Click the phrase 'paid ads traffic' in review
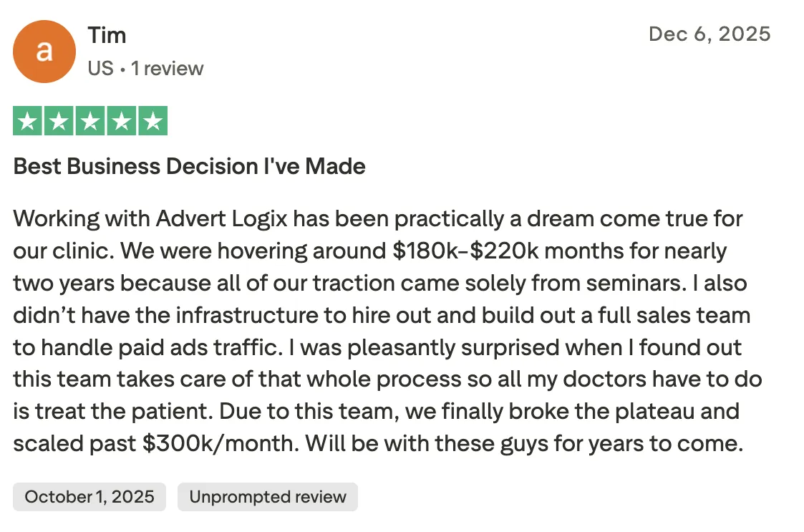This screenshot has height=532, width=804. point(200,348)
